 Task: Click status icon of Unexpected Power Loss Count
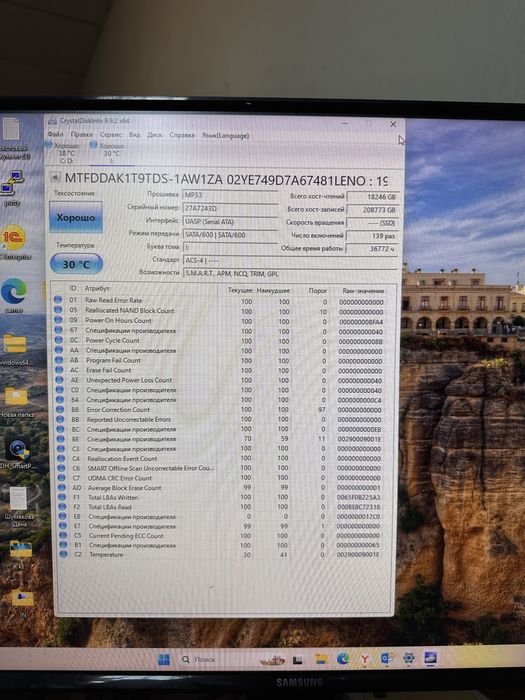coord(59,379)
